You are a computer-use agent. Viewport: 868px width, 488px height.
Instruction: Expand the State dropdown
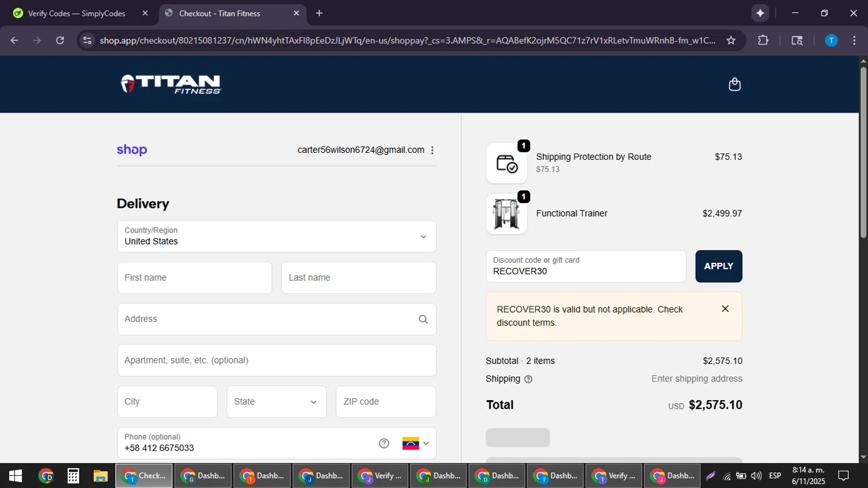point(277,402)
